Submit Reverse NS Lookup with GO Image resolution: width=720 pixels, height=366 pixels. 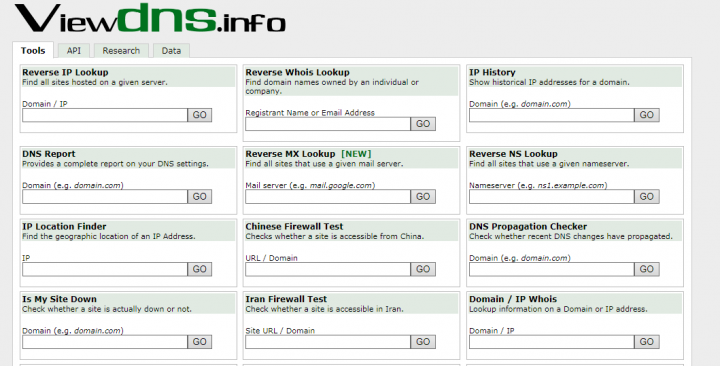coord(647,197)
